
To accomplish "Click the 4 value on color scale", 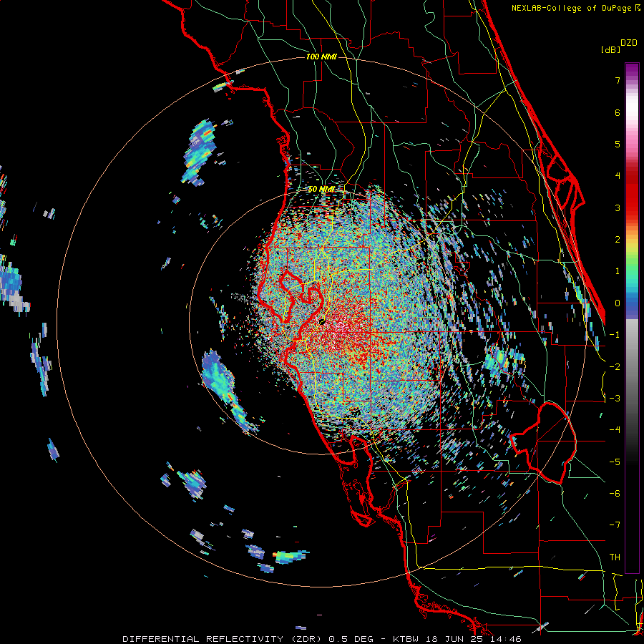I will click(x=618, y=176).
